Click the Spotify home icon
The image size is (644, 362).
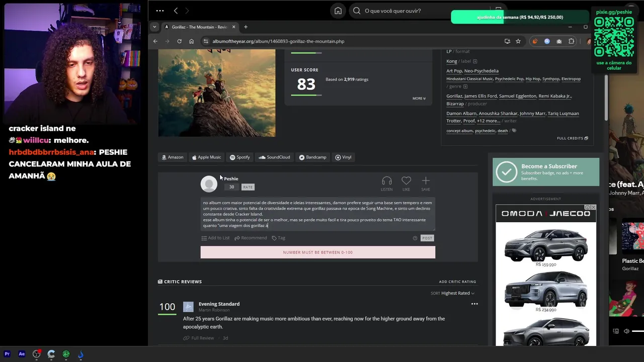(x=338, y=11)
